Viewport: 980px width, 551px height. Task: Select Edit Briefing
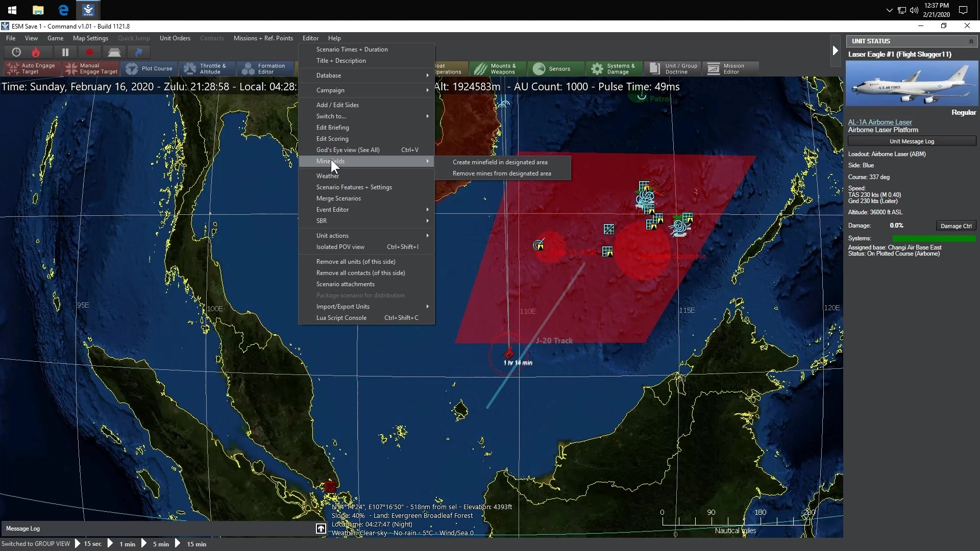point(366,128)
